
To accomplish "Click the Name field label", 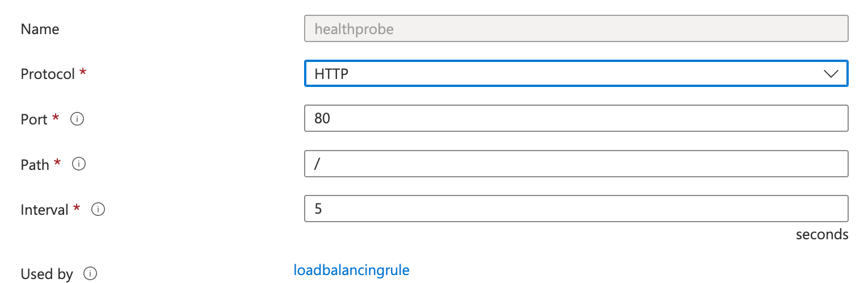I will (40, 29).
